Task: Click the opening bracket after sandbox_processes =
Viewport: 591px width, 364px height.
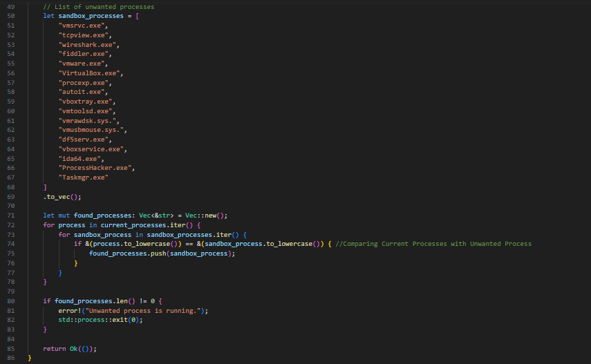Action: [x=138, y=16]
